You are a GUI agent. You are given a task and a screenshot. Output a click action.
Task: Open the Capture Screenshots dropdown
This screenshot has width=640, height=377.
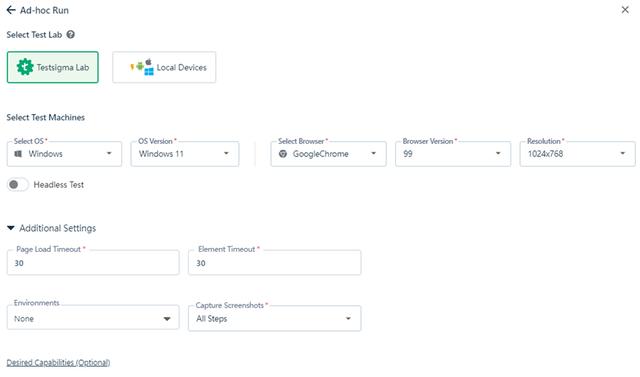(x=274, y=318)
